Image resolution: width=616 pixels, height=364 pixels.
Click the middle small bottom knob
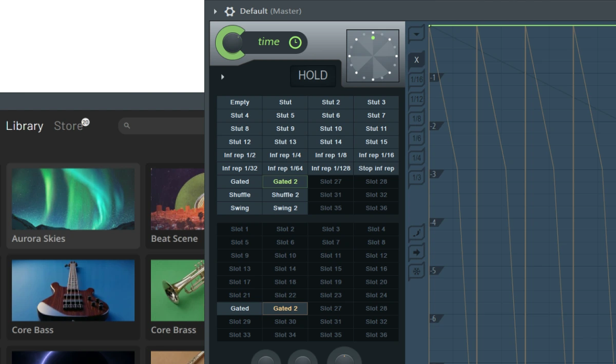[302, 358]
